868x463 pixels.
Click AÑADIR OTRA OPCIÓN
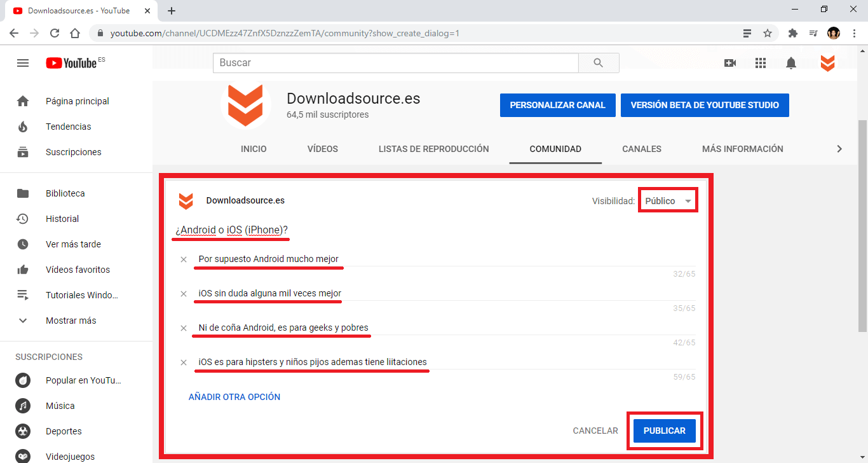(x=234, y=397)
